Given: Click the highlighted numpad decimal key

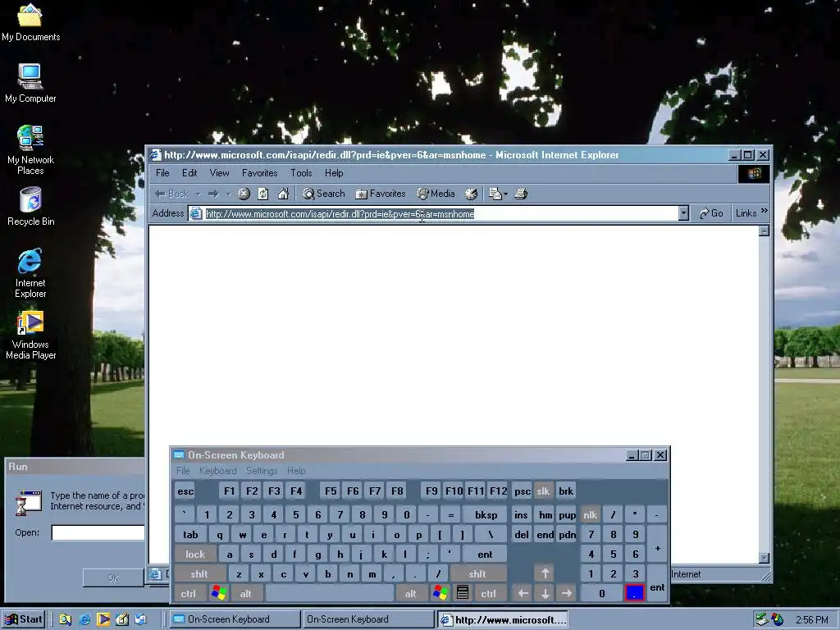Looking at the screenshot, I should (x=635, y=593).
